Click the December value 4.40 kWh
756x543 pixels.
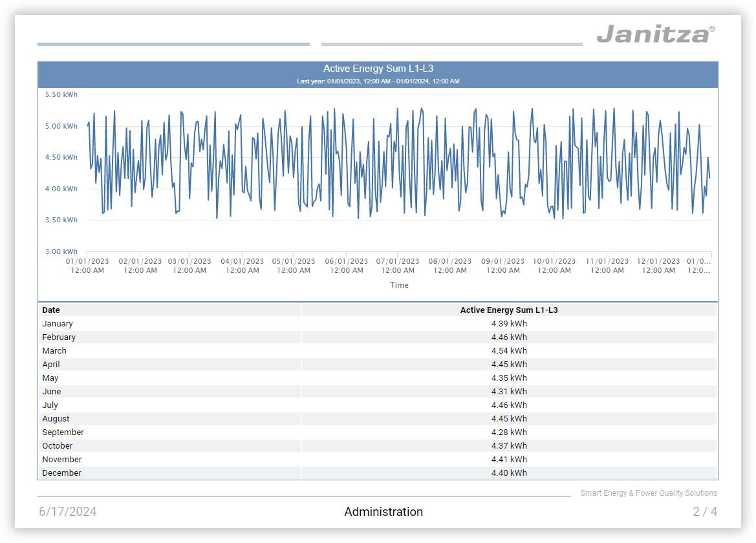coord(508,473)
